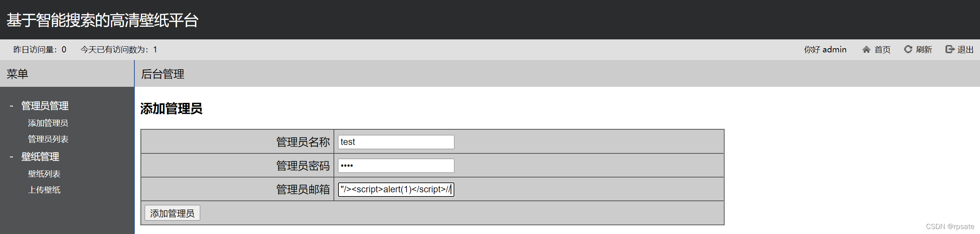
Task: Click the logout icon beside 退出
Action: coord(950,49)
